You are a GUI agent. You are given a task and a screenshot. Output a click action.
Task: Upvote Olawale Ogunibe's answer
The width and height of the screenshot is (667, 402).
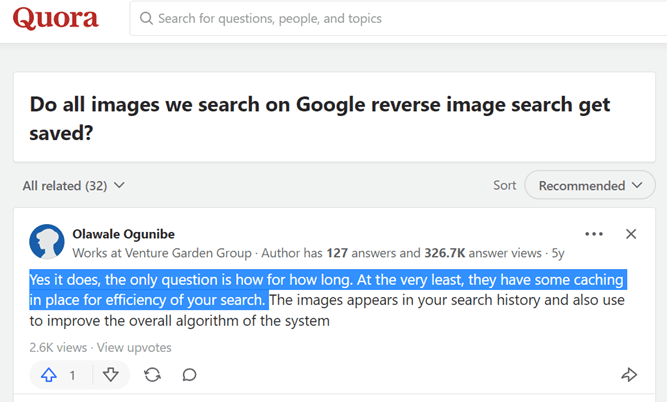click(x=49, y=375)
